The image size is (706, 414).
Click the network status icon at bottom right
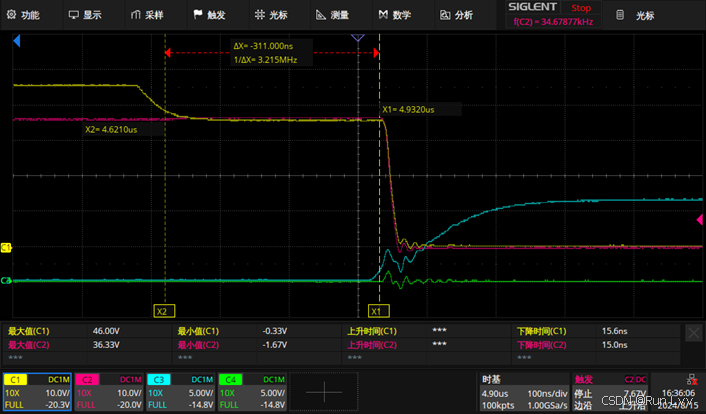[692, 380]
